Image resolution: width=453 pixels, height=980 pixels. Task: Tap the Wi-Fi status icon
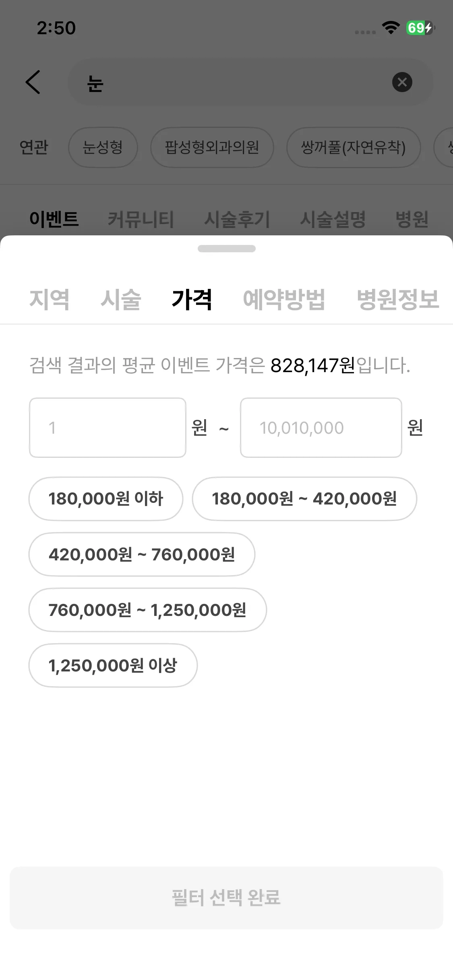(391, 28)
